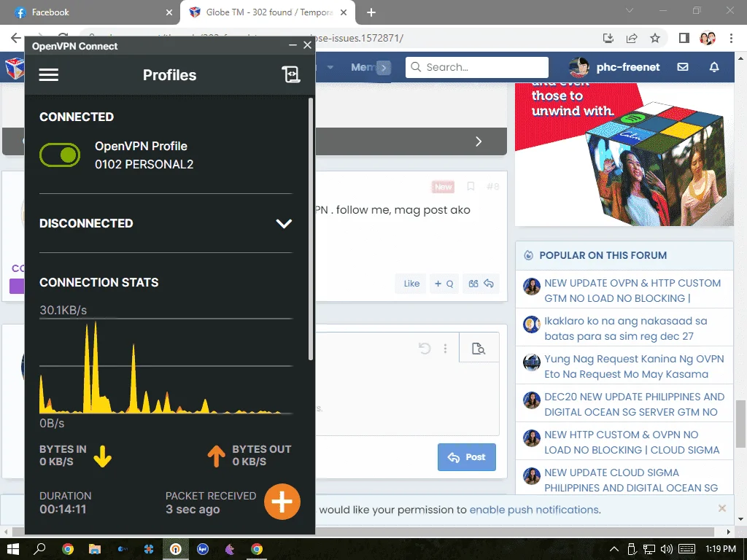
Task: Open the forum navigation dropdown caret
Action: click(x=330, y=67)
